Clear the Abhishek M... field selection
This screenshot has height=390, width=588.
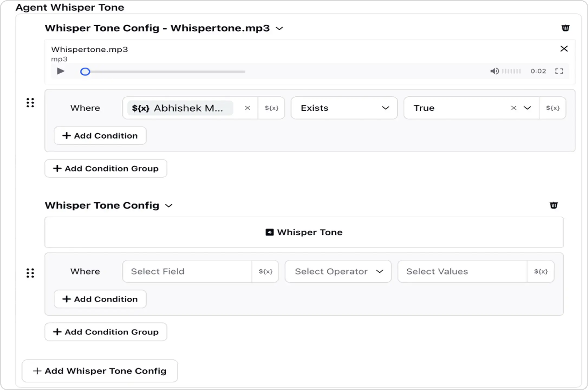pyautogui.click(x=247, y=108)
